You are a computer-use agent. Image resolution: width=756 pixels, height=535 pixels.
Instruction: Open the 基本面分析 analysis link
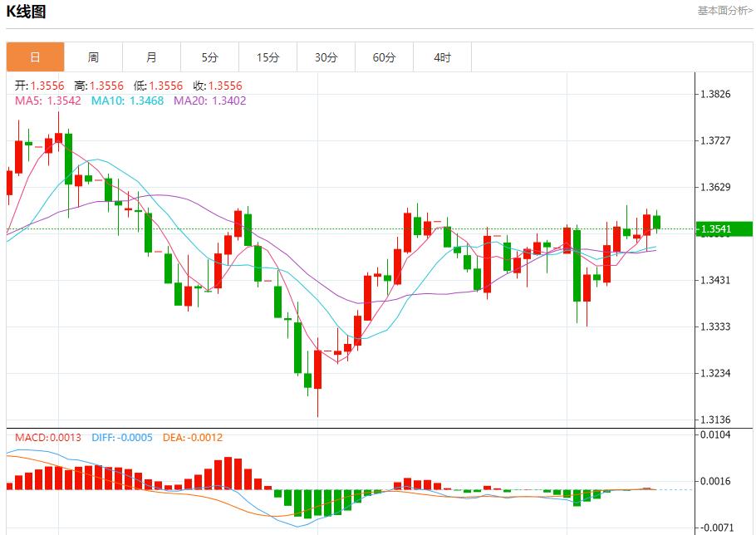722,10
